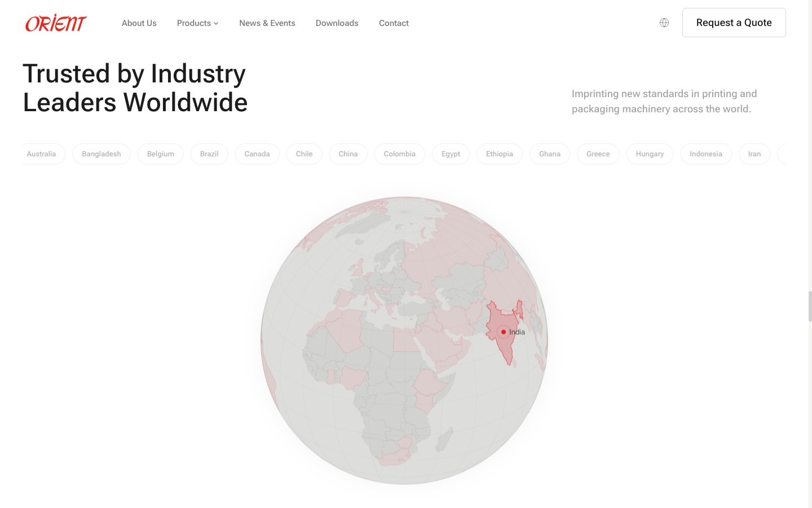Select the Australia country pill
The image size is (812, 508).
41,154
